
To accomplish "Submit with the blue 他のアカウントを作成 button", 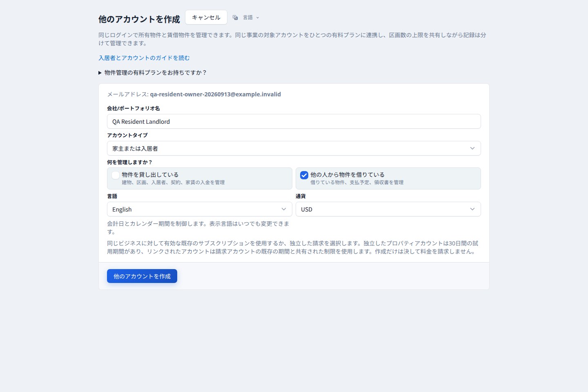I will (142, 276).
